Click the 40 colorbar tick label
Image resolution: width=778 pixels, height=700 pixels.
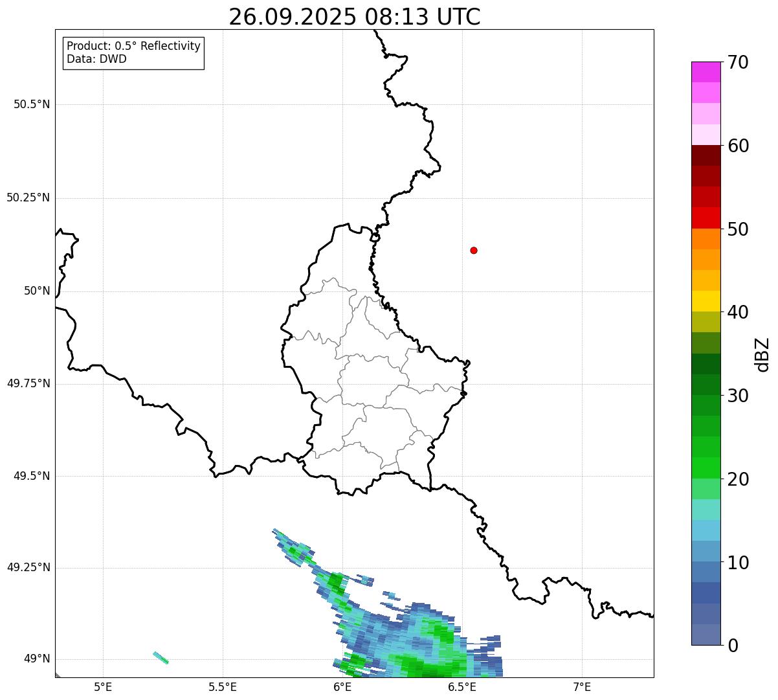pyautogui.click(x=738, y=312)
